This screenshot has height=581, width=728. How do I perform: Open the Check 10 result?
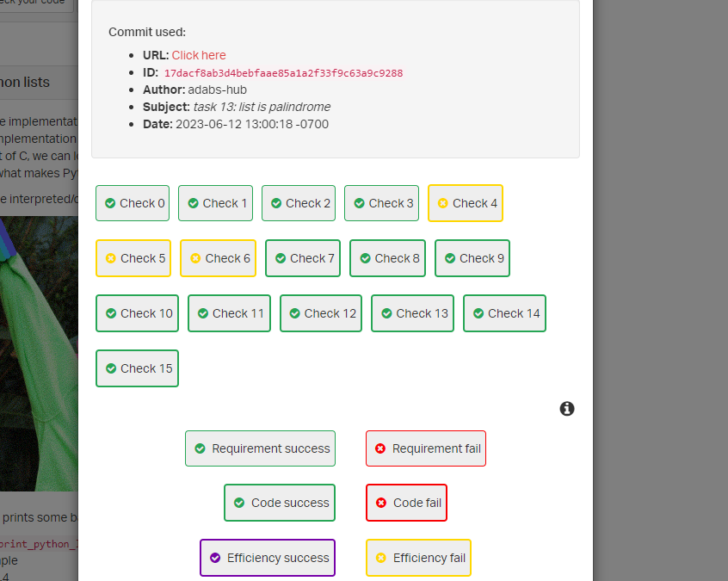tap(137, 313)
